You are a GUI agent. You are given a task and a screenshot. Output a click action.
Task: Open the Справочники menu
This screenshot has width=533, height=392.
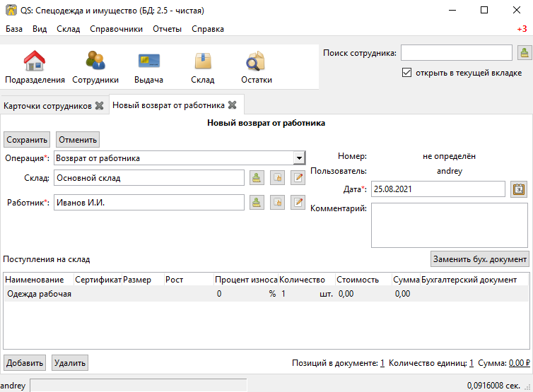[x=116, y=29]
